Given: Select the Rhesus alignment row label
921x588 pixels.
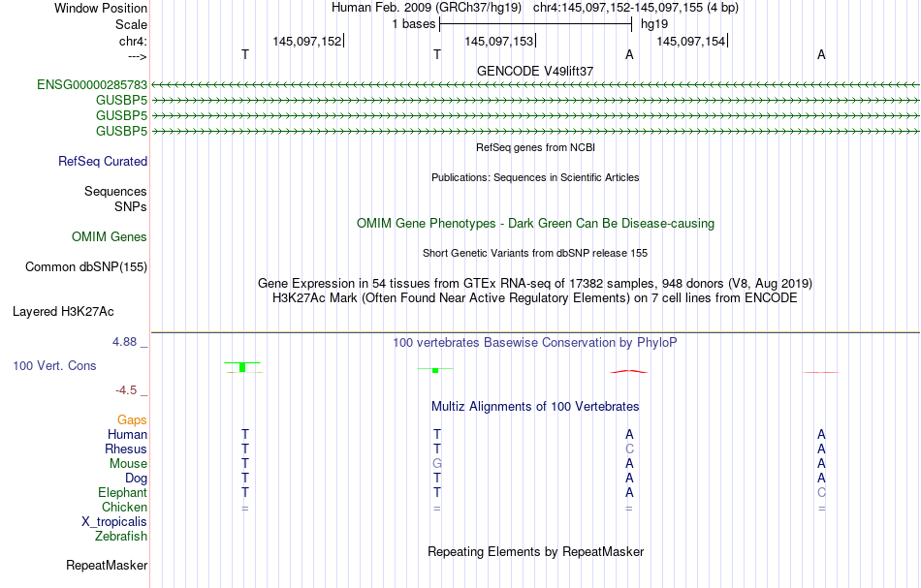Looking at the screenshot, I should [126, 449].
